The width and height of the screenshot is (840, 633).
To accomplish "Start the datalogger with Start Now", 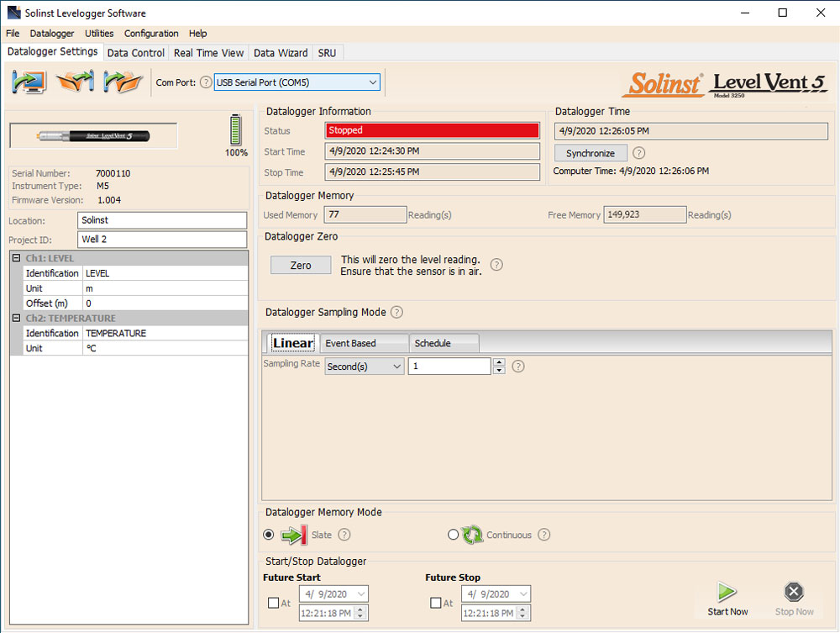I will pyautogui.click(x=727, y=592).
